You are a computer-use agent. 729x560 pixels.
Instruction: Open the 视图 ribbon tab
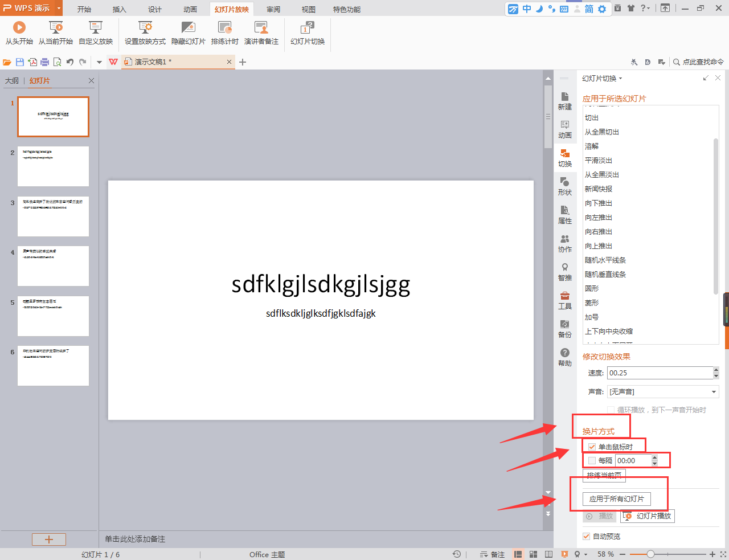coord(309,9)
